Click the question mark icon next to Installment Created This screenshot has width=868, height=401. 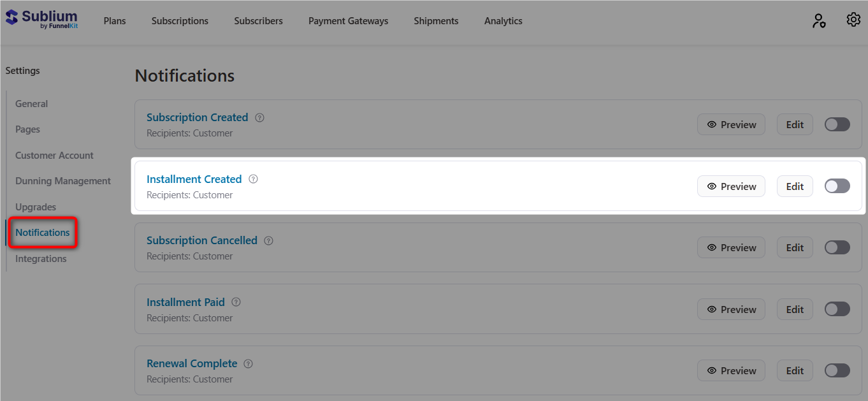(253, 179)
